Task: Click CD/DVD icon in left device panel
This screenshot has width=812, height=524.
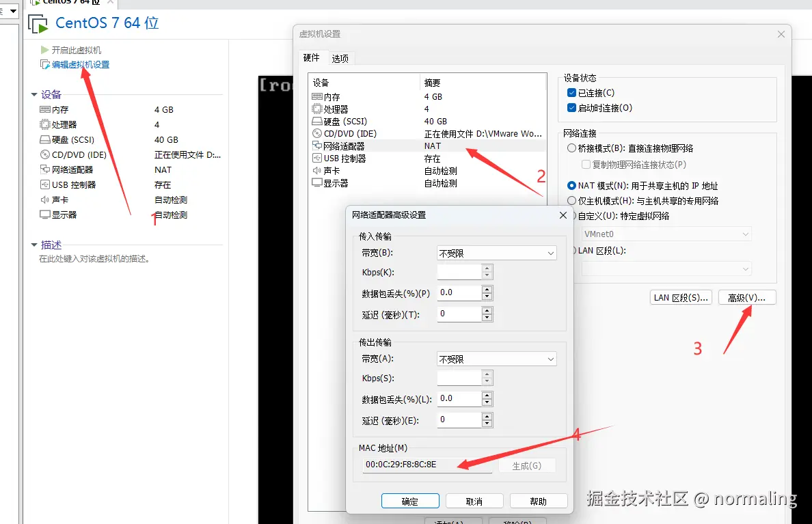Action: (x=45, y=155)
